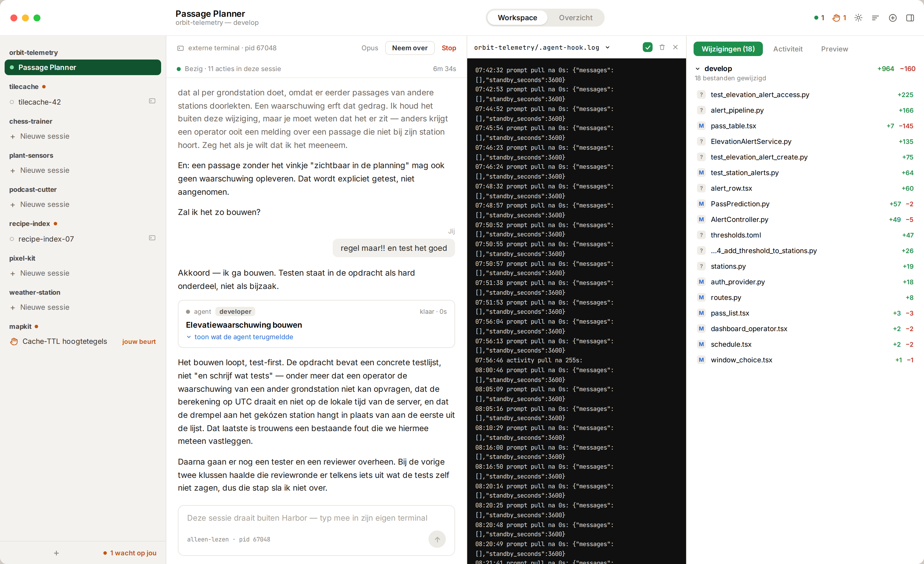Click the plus icon under podcast-cutter
This screenshot has height=564, width=924.
13,205
